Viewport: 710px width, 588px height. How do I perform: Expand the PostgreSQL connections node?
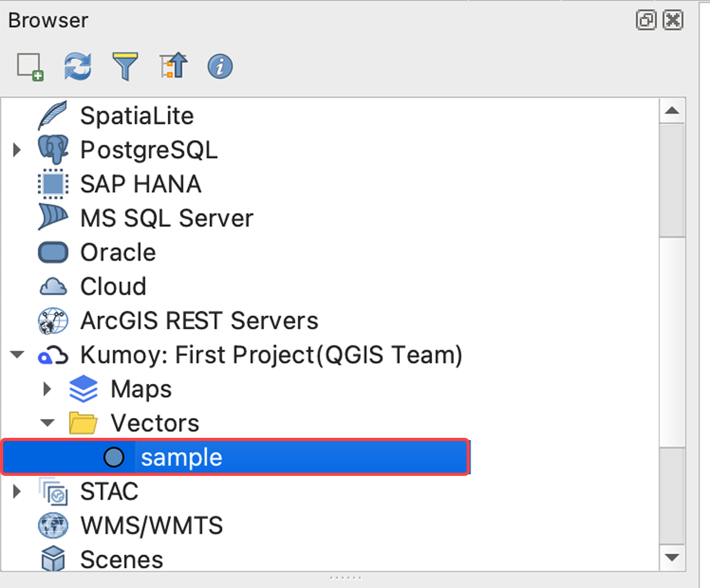(x=17, y=150)
